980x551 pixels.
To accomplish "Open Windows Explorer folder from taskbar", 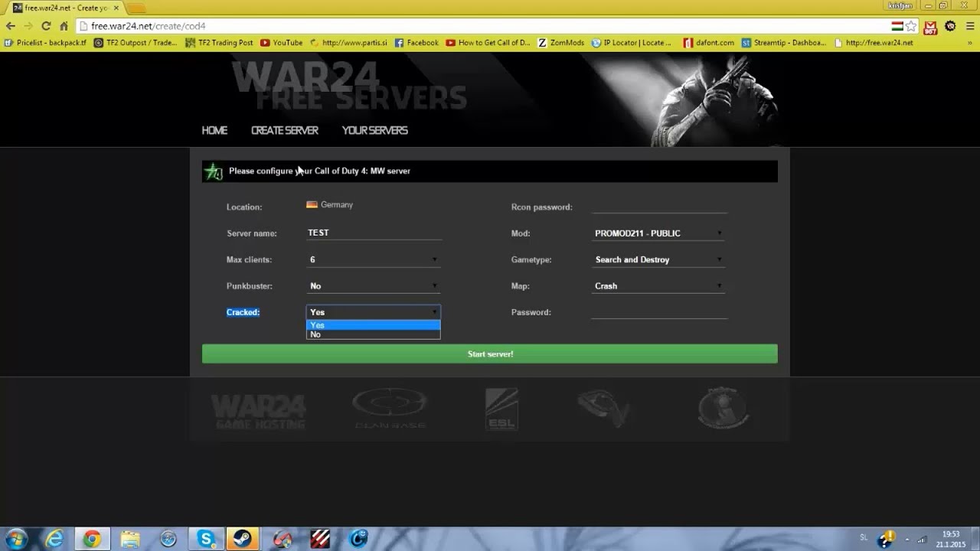I will pos(130,539).
